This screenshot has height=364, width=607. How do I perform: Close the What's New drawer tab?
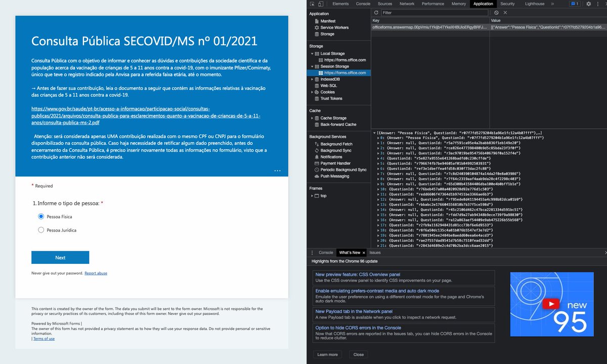coord(364,253)
